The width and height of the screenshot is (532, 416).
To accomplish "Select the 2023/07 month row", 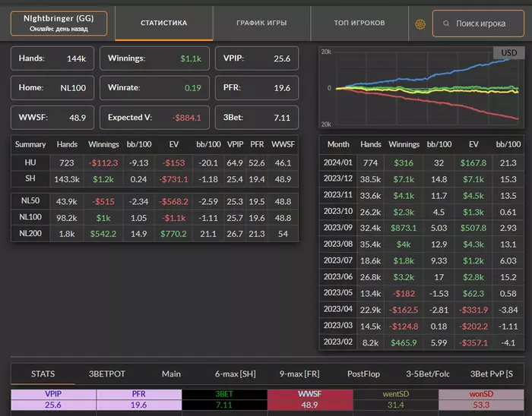I will 421,260.
